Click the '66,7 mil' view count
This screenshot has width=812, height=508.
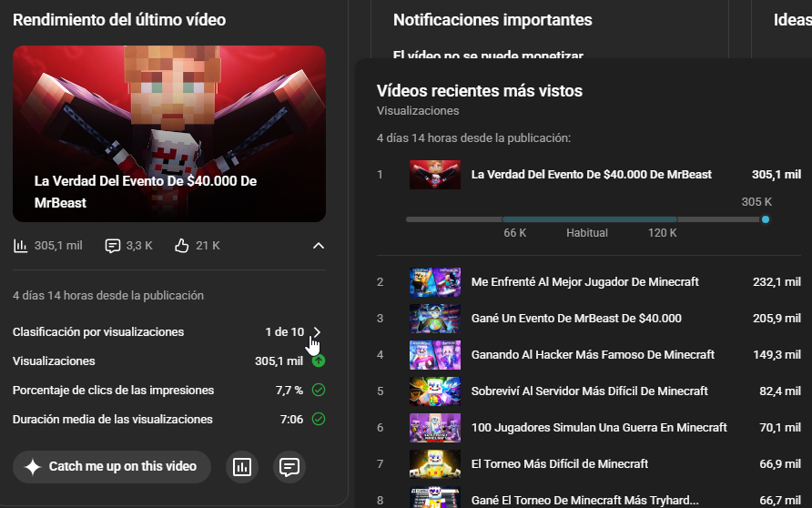(780, 500)
